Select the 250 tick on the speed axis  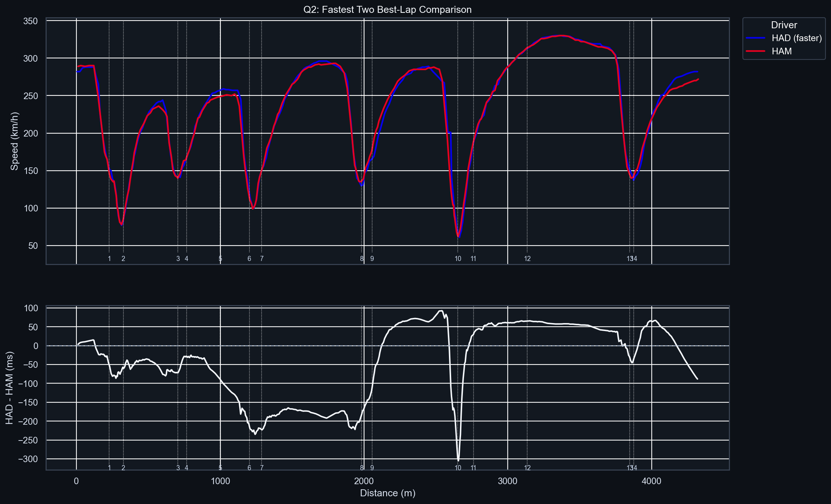click(x=30, y=96)
